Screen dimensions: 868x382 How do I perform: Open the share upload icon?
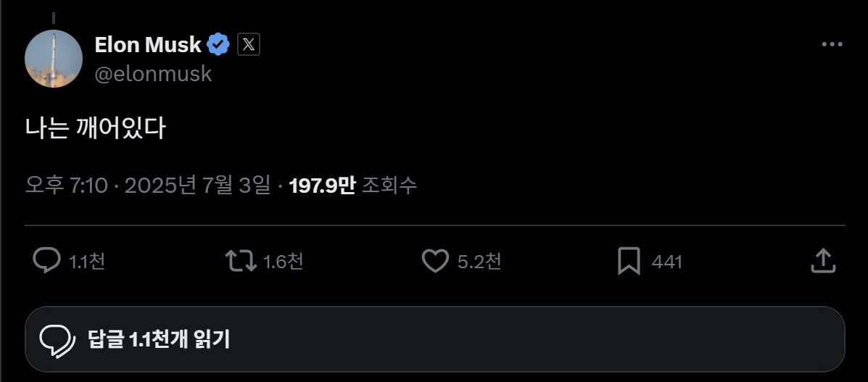(823, 261)
